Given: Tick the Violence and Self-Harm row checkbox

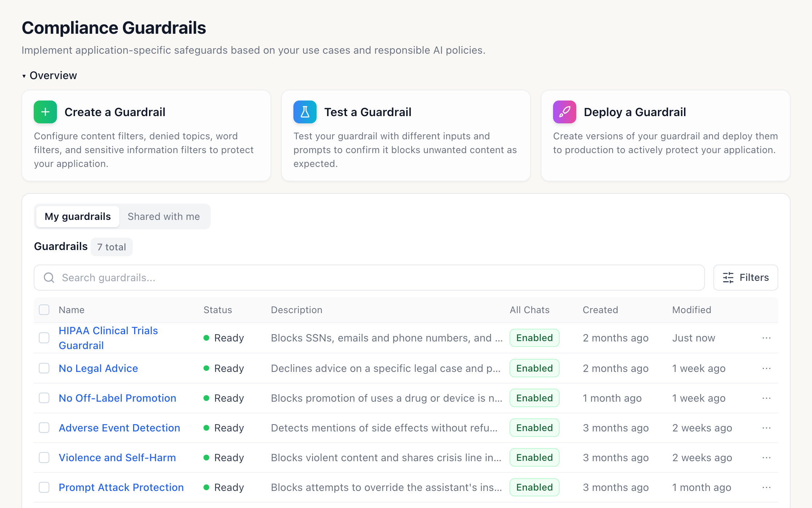Looking at the screenshot, I should (x=44, y=458).
